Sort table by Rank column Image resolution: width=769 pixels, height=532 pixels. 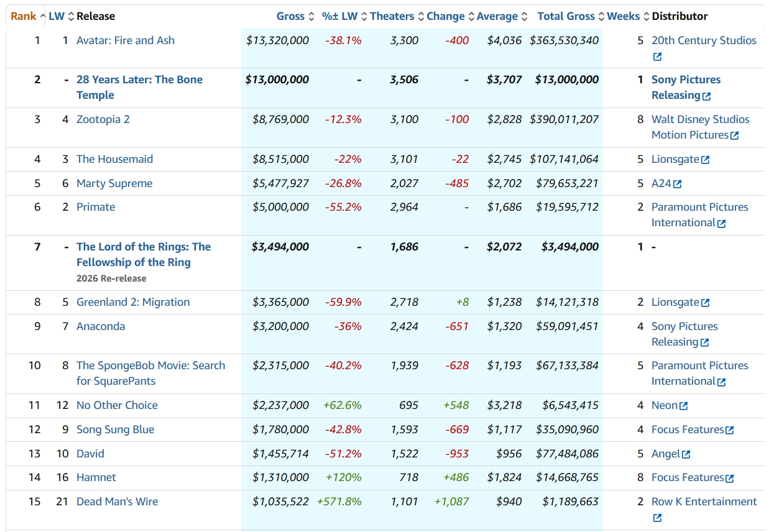pyautogui.click(x=24, y=16)
